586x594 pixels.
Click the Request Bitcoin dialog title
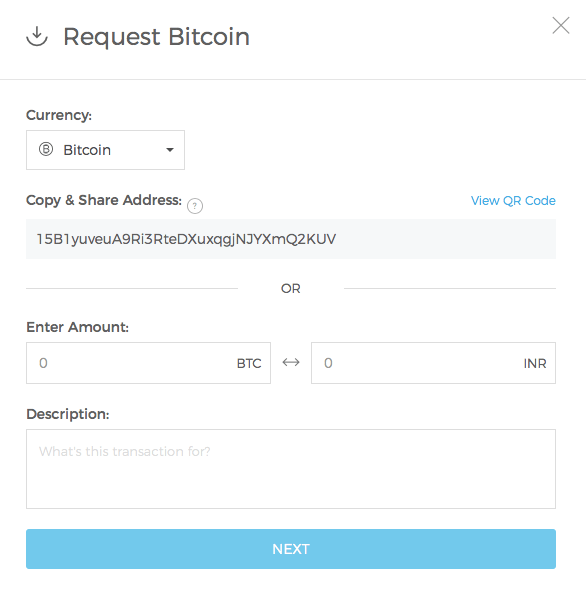(156, 37)
